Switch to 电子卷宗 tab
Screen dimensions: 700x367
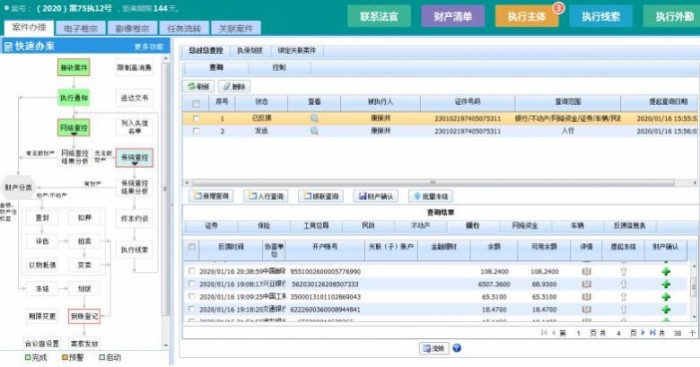pos(80,28)
